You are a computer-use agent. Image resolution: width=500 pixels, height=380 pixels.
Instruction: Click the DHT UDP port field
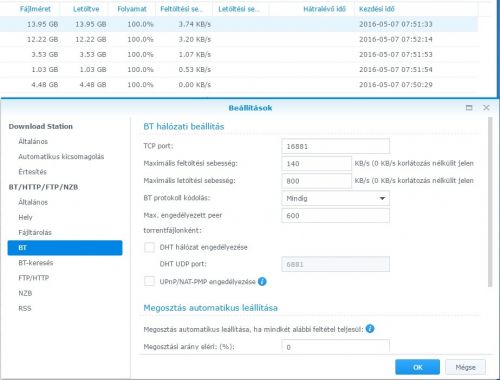[x=335, y=264]
